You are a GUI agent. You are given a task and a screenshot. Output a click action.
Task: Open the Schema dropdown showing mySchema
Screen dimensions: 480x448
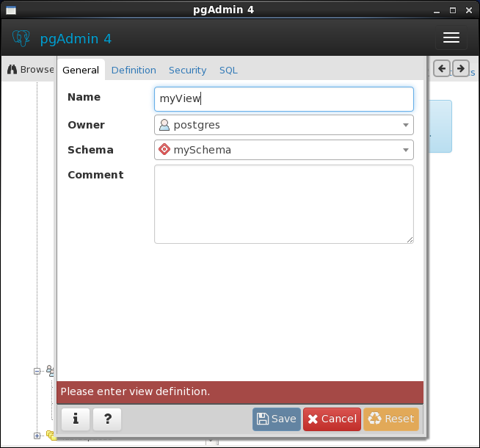(284, 150)
